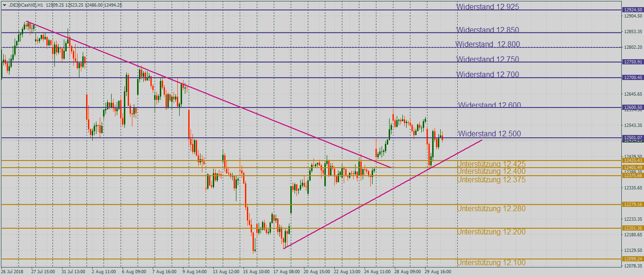644x277 pixels.
Task: Click the 28 Aug 09:00 time axis label
Action: tap(408, 272)
